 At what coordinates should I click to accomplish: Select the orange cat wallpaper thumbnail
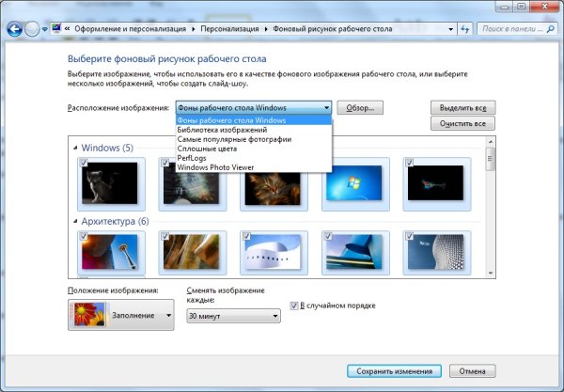(x=273, y=189)
